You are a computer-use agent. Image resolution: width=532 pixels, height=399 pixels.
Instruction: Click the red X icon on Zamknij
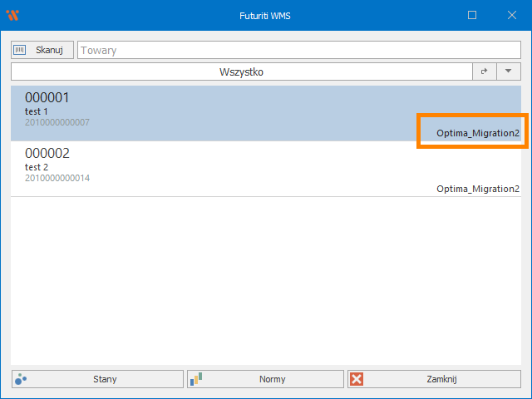[357, 379]
